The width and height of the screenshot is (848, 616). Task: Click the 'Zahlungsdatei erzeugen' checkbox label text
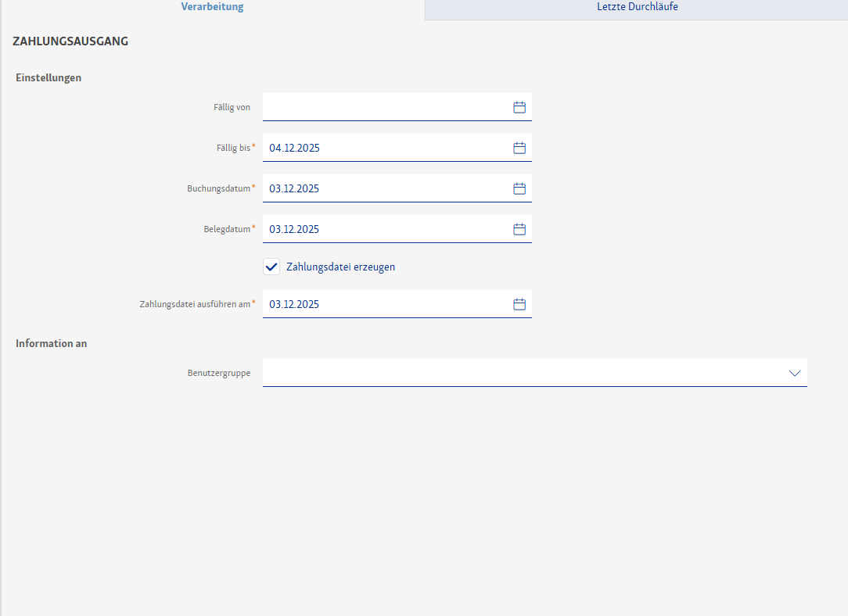[x=340, y=267]
